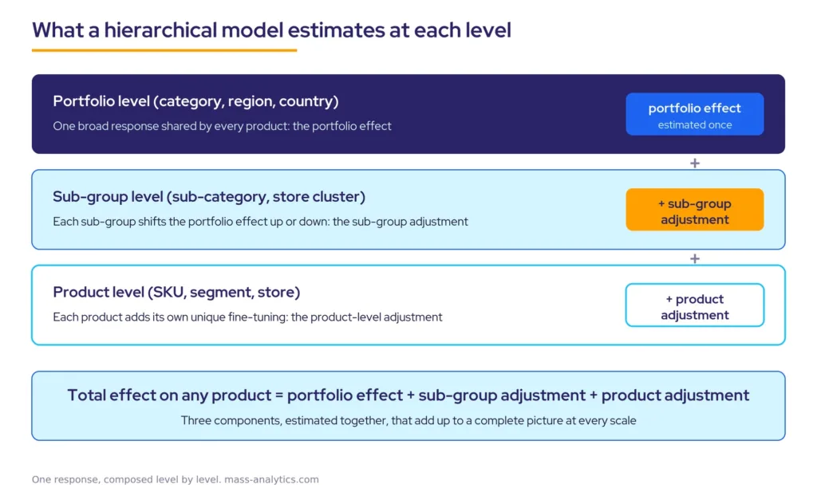Click 'Each product adds its own' description
The width and height of the screenshot is (817, 504).
coord(247,317)
